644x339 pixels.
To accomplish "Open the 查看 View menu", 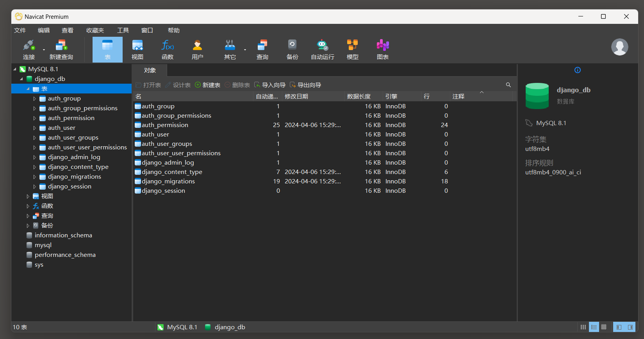I will (68, 30).
